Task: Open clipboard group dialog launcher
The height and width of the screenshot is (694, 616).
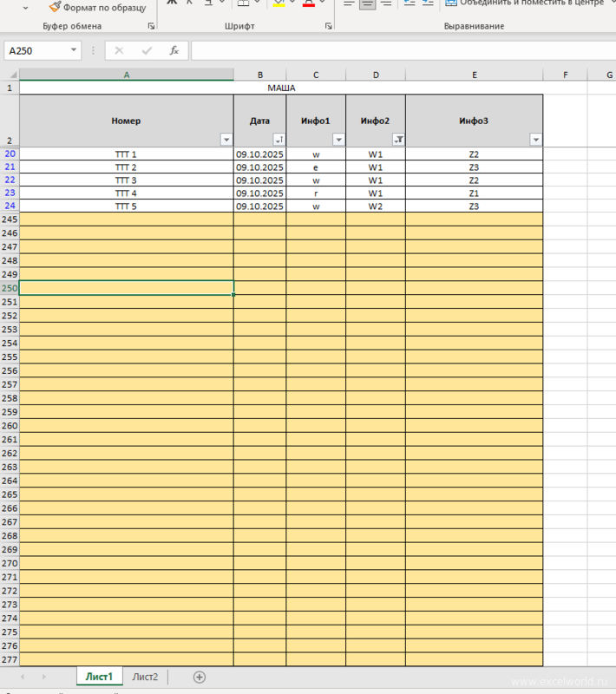Action: pyautogui.click(x=151, y=27)
